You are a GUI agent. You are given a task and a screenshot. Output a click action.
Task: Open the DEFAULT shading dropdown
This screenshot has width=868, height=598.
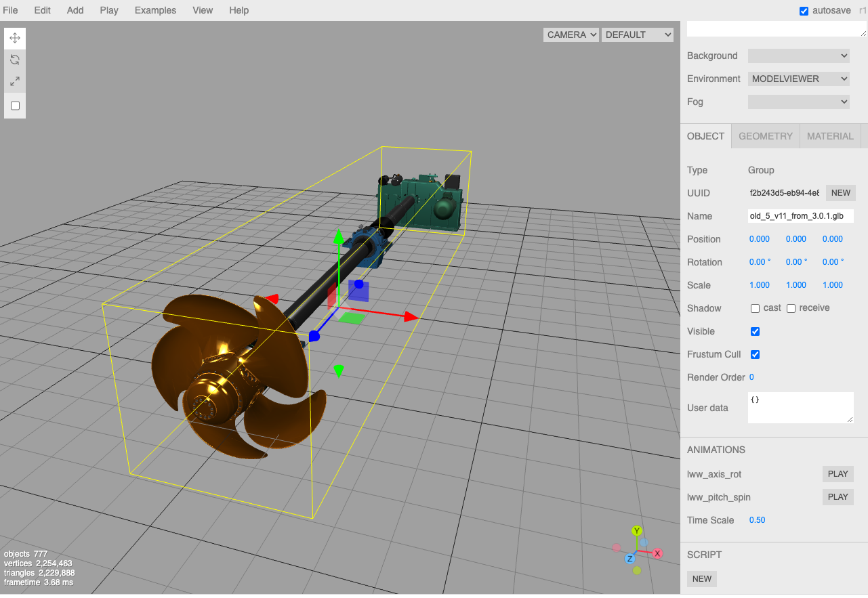pyautogui.click(x=638, y=35)
